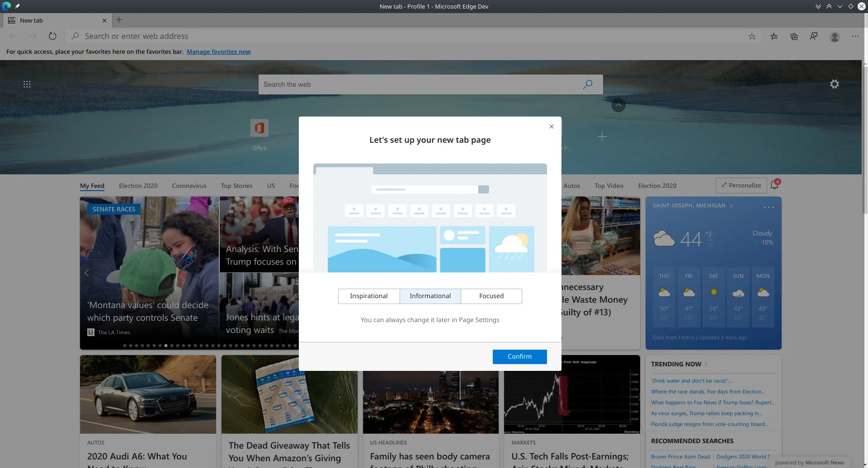Screen dimensions: 868x468
Task: Select the Focused layout option
Action: coord(491,296)
